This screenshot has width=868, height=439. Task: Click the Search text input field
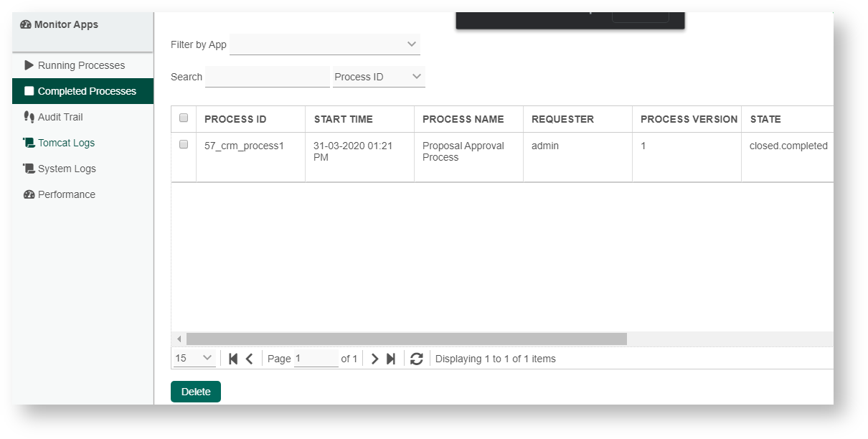coord(268,77)
